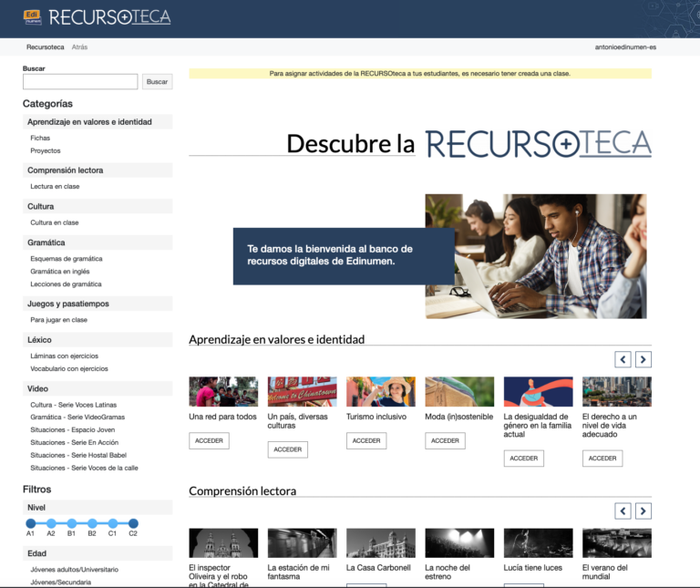
Task: Click previous arrow in Aprendizaje en valores carousel
Action: point(623,359)
